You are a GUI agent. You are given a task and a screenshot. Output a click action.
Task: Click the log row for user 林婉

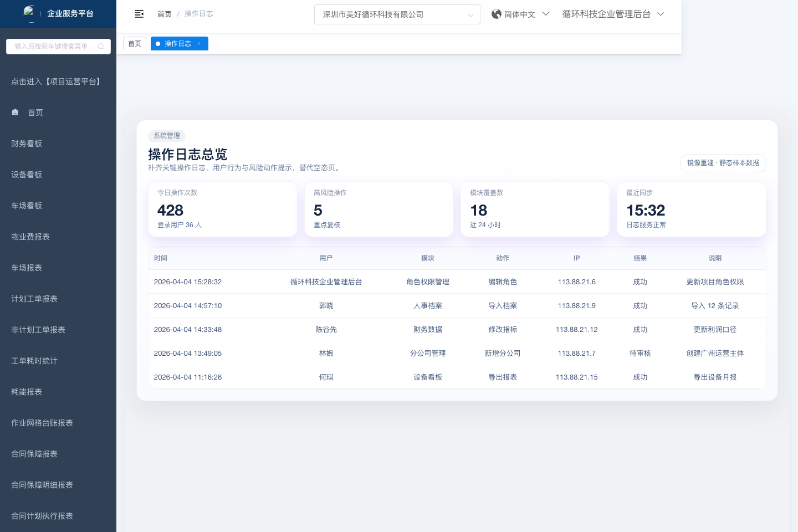[457, 353]
